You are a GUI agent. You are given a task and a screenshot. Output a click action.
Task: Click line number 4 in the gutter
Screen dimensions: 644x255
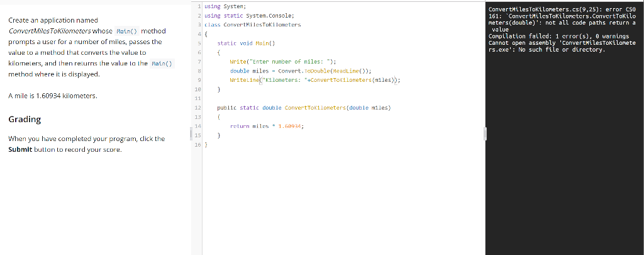pos(199,34)
